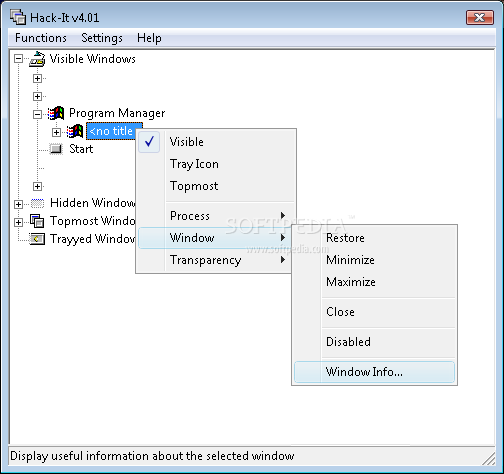
Task: Click the flag icon beside <no title>
Action: click(75, 131)
